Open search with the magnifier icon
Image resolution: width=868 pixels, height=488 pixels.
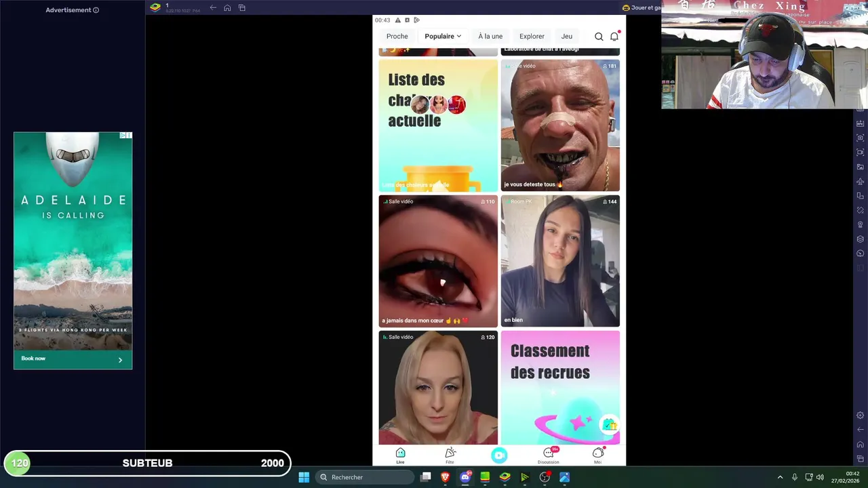point(599,37)
